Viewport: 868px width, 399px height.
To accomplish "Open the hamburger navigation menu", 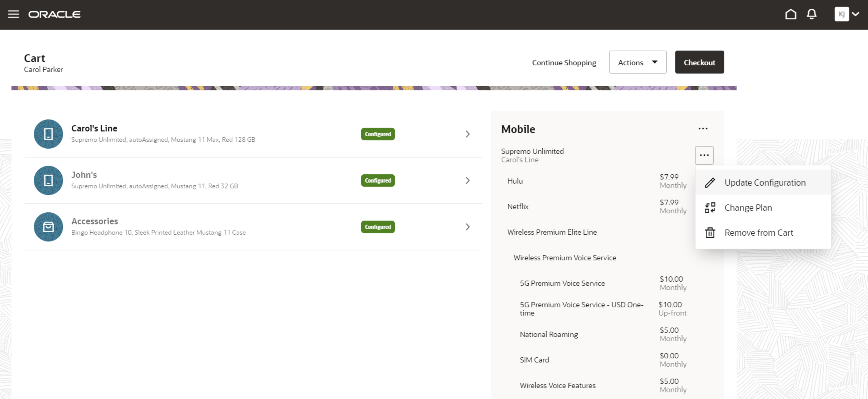I will tap(14, 14).
